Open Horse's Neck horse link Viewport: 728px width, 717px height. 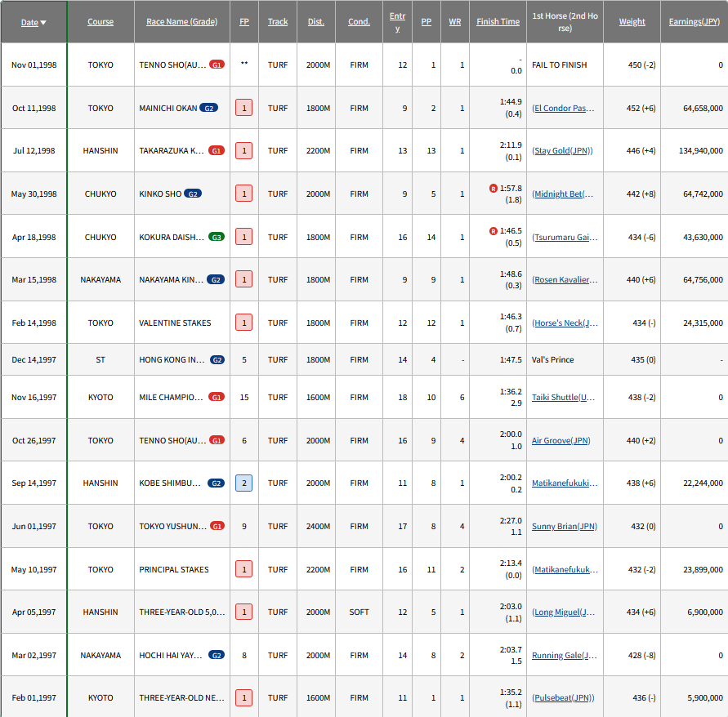coord(565,323)
